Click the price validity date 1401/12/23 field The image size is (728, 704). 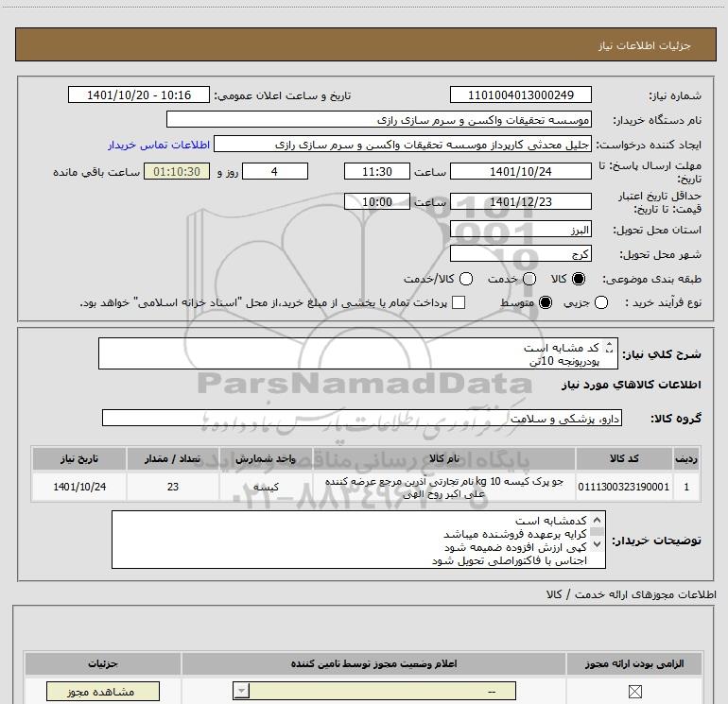520,202
